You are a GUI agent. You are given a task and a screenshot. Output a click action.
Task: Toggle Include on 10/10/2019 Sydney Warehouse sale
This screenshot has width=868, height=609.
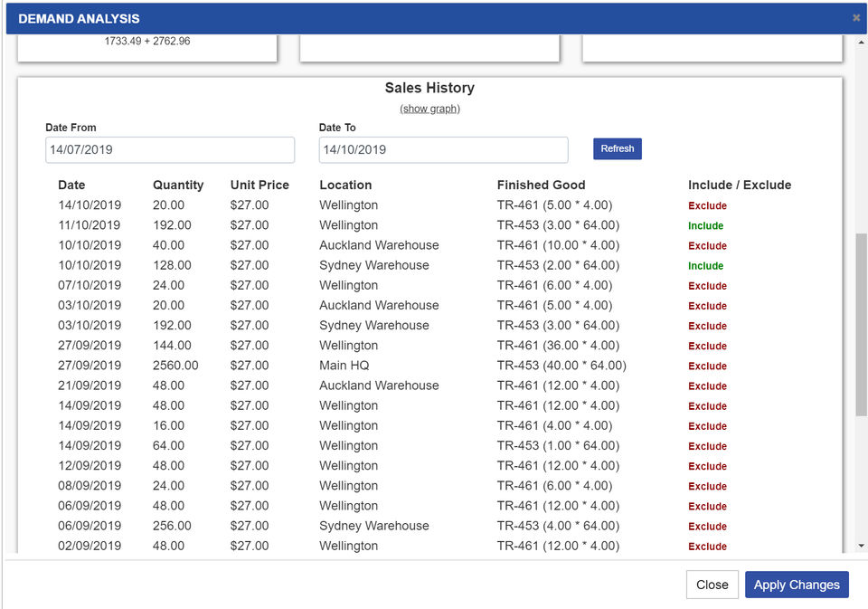[x=705, y=266]
